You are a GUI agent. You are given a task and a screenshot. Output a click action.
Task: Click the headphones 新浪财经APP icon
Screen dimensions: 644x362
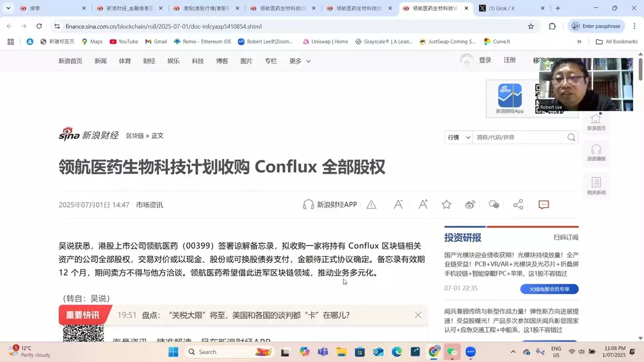[309, 204]
